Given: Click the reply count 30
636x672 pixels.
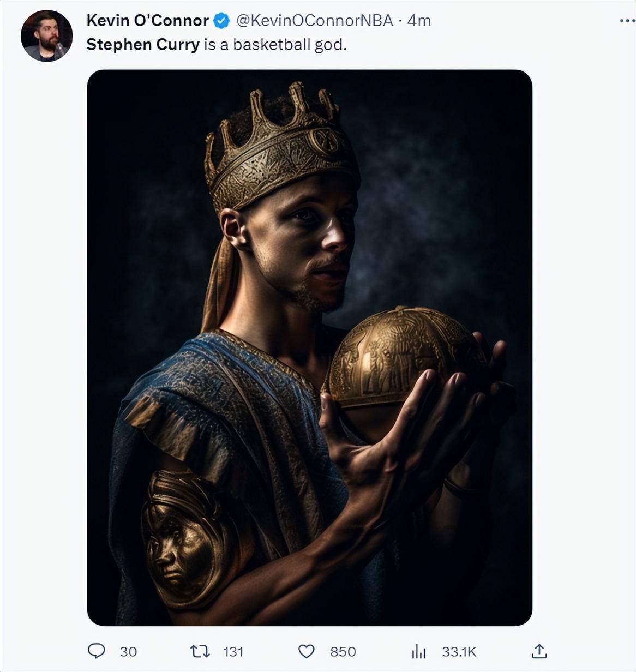Looking at the screenshot, I should pos(128,652).
